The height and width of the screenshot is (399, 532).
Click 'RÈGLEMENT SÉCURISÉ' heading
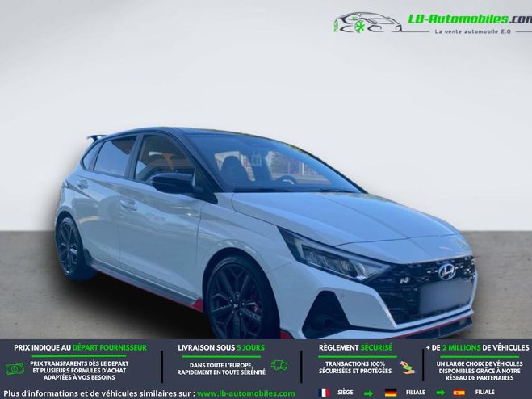tap(355, 348)
